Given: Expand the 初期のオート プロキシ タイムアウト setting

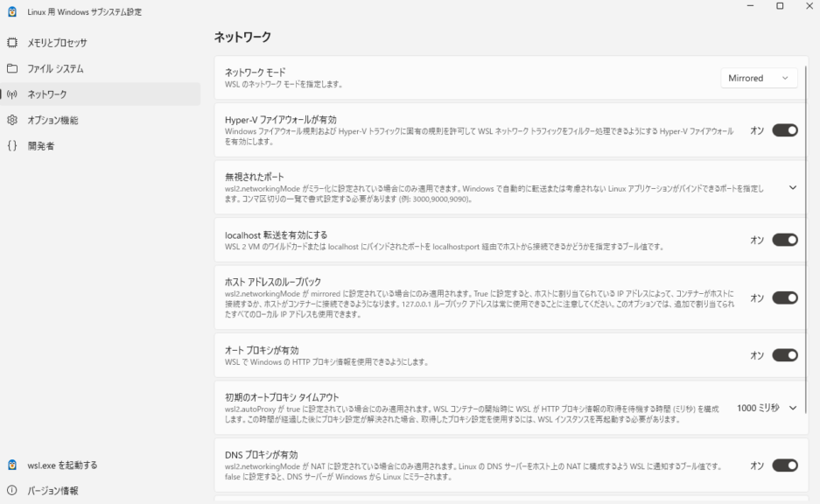Looking at the screenshot, I should (793, 409).
